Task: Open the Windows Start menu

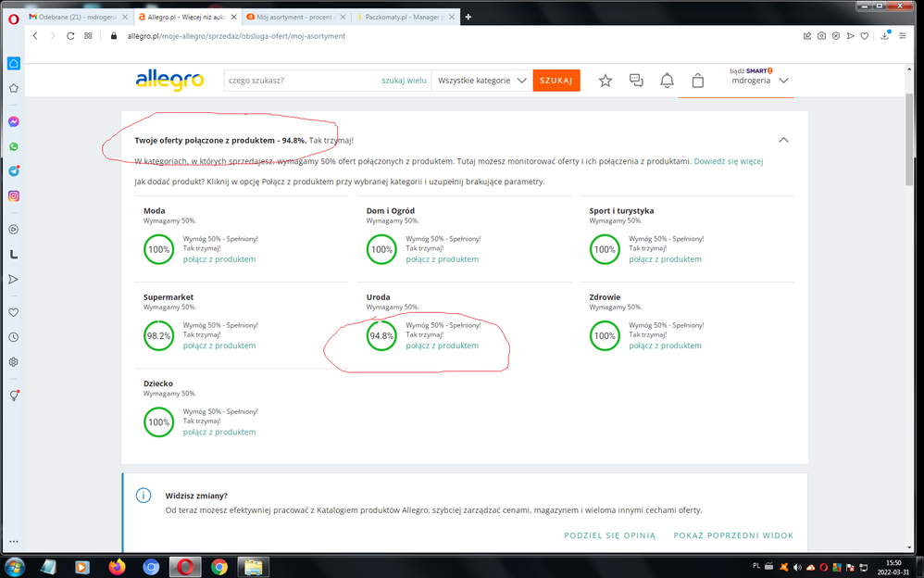Action: (x=14, y=567)
